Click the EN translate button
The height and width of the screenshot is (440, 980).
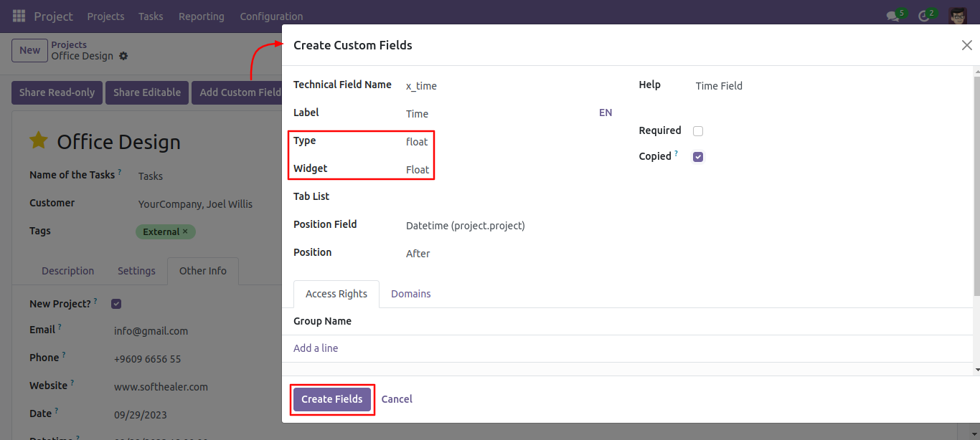(606, 113)
